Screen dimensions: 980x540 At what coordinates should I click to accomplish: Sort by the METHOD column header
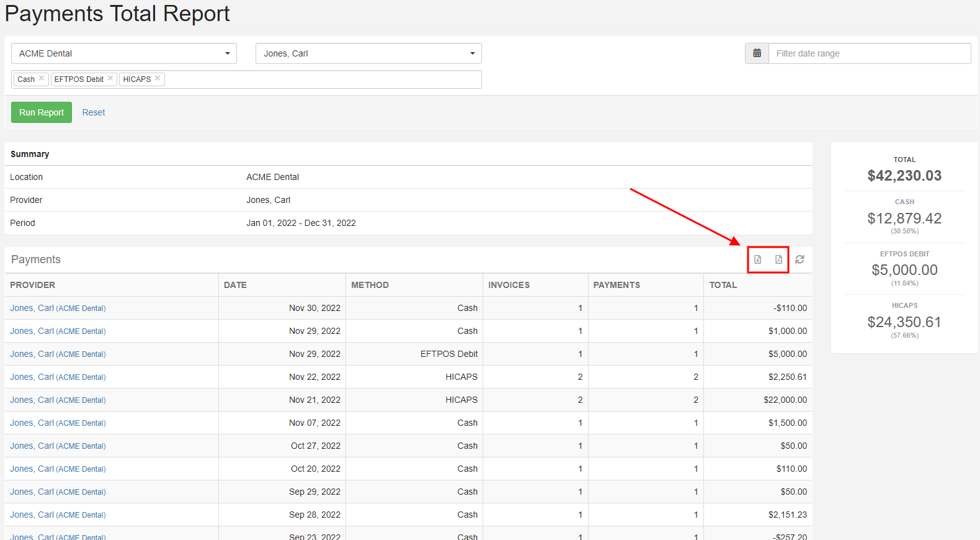pos(370,285)
